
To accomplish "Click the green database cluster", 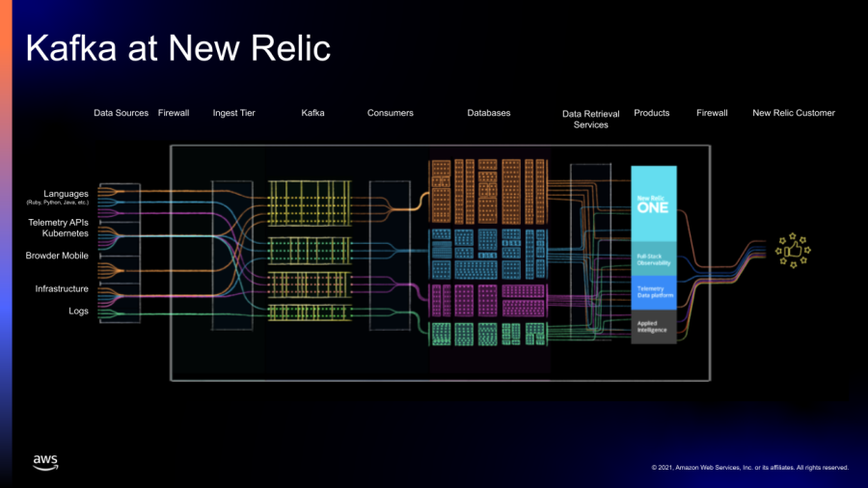I will coord(488,335).
